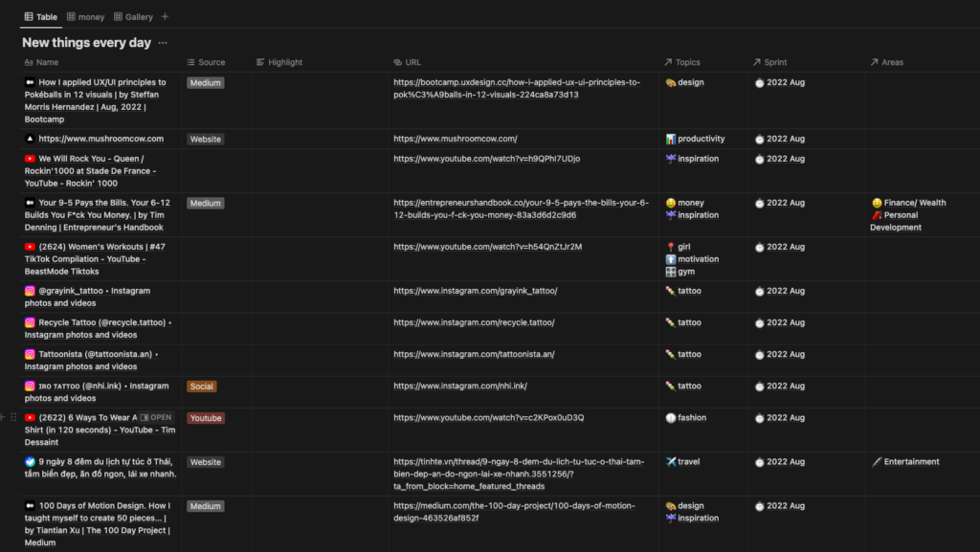Switch to the money view tab
This screenshot has height=552, width=980.
[x=85, y=17]
